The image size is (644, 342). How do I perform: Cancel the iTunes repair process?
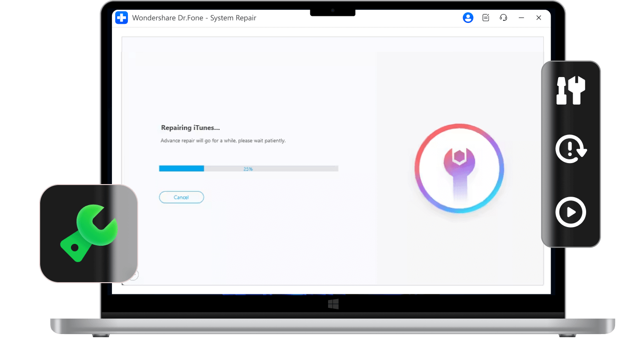pyautogui.click(x=182, y=197)
